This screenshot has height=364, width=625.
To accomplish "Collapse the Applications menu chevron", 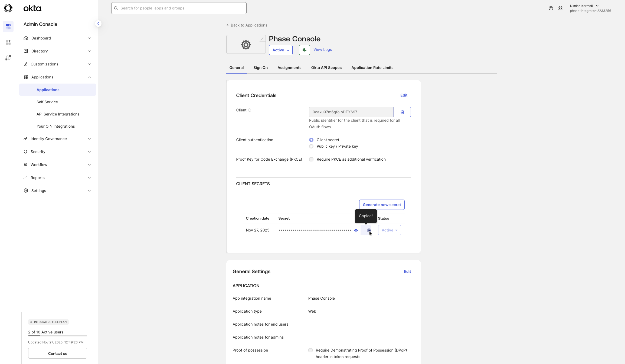I will point(89,77).
